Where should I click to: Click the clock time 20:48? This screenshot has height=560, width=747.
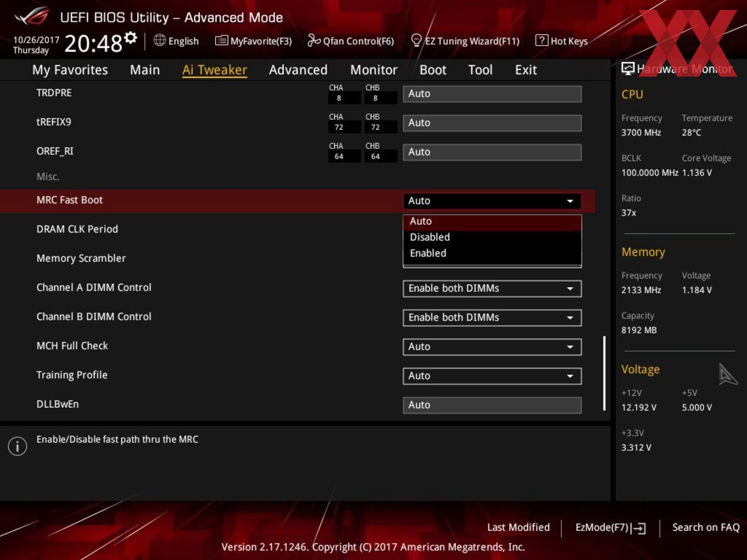pyautogui.click(x=93, y=43)
